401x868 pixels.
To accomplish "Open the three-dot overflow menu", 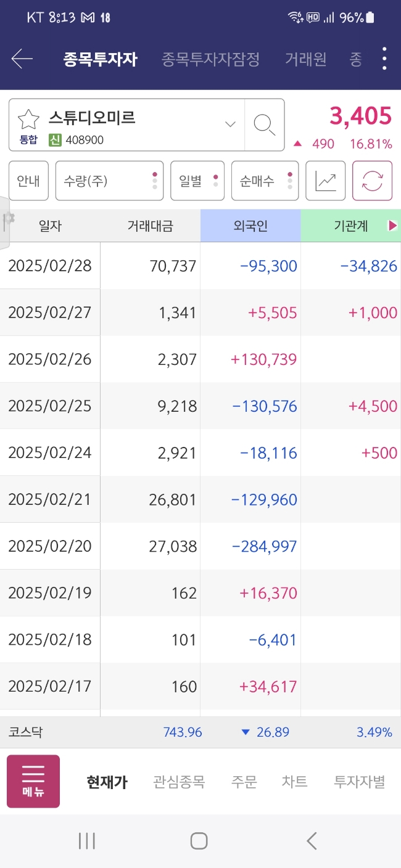I will [x=384, y=59].
